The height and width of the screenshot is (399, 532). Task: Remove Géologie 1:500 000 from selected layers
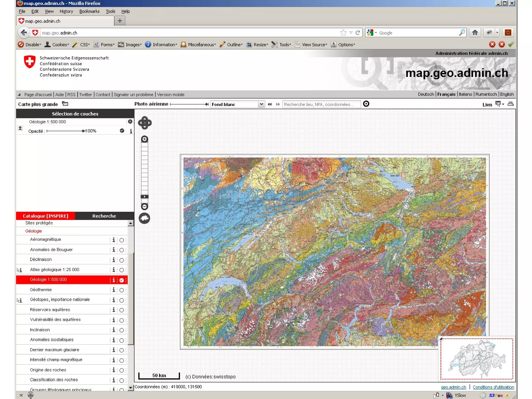(130, 122)
